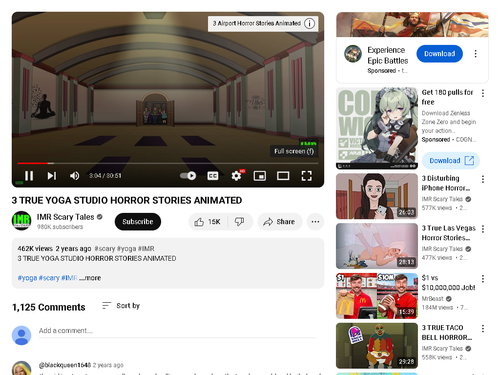Pause the video playback
The height and width of the screenshot is (375, 500).
tap(29, 176)
